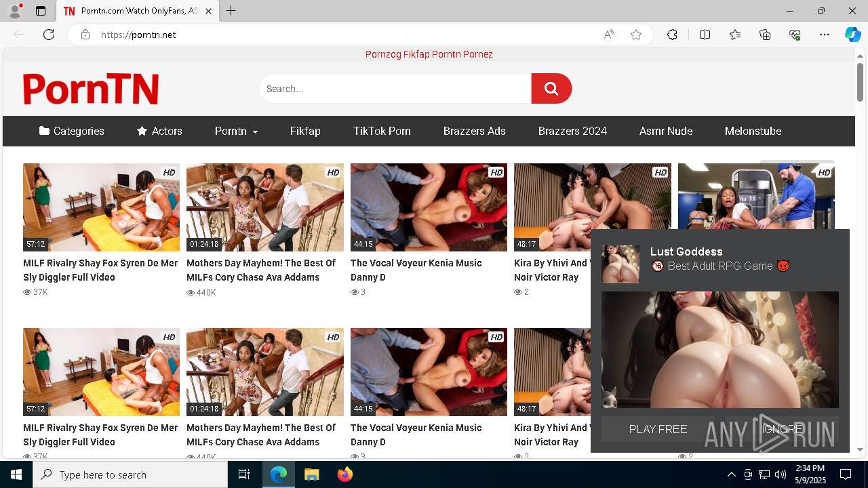Image resolution: width=868 pixels, height=488 pixels.
Task: Open first-row 'The Vocal Voyeur Kenia Music' title
Action: point(416,270)
